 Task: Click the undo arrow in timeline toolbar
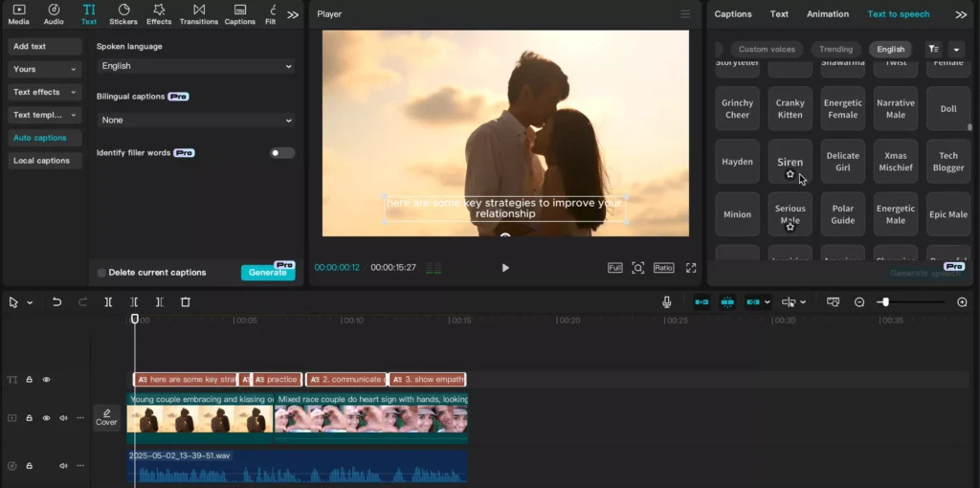tap(56, 302)
